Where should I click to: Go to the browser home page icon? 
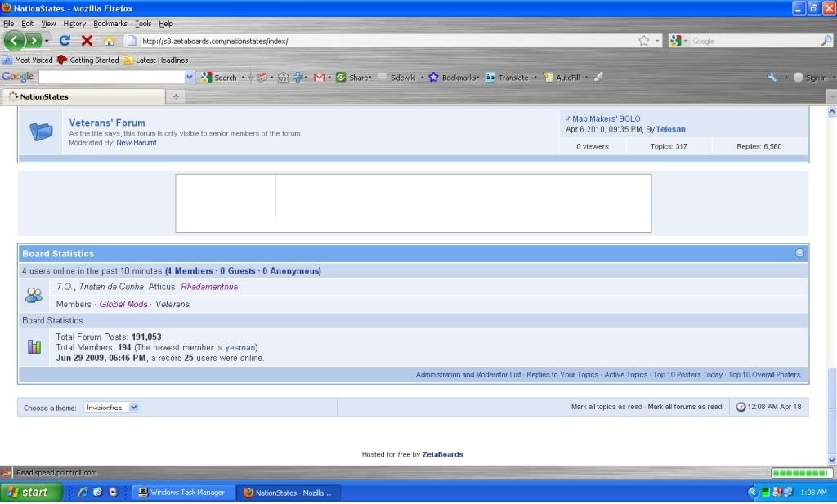(109, 40)
